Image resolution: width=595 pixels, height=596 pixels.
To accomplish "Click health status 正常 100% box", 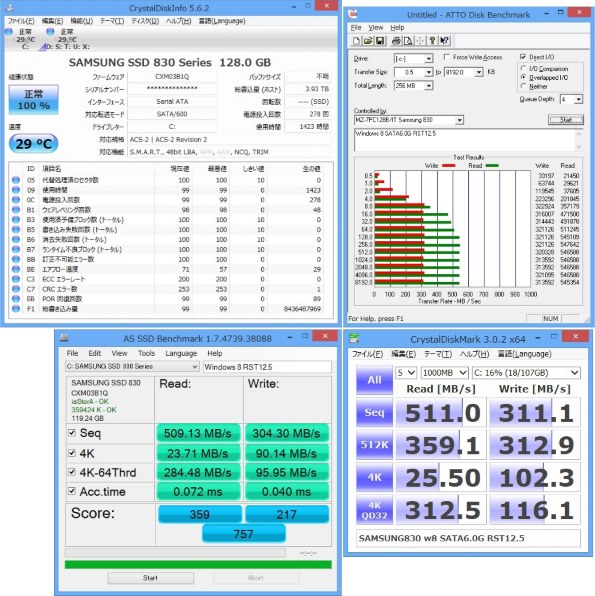I will [x=34, y=100].
